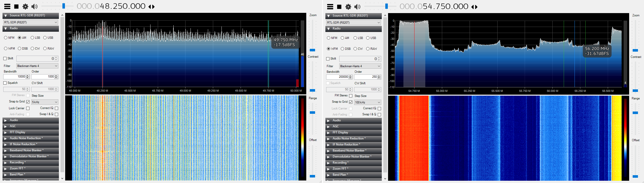The width and height of the screenshot is (644, 183).
Task: Mute audio with the speaker icon beside 54.750.000
Action: pos(357,7)
